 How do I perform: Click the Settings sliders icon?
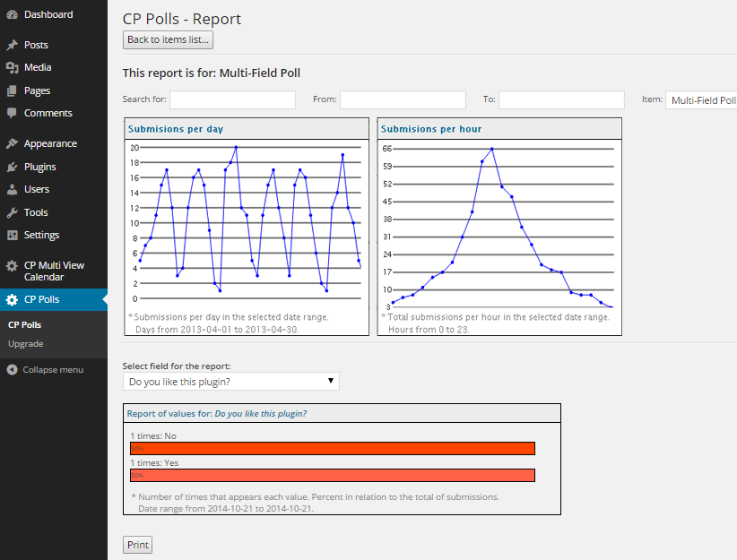tap(12, 235)
